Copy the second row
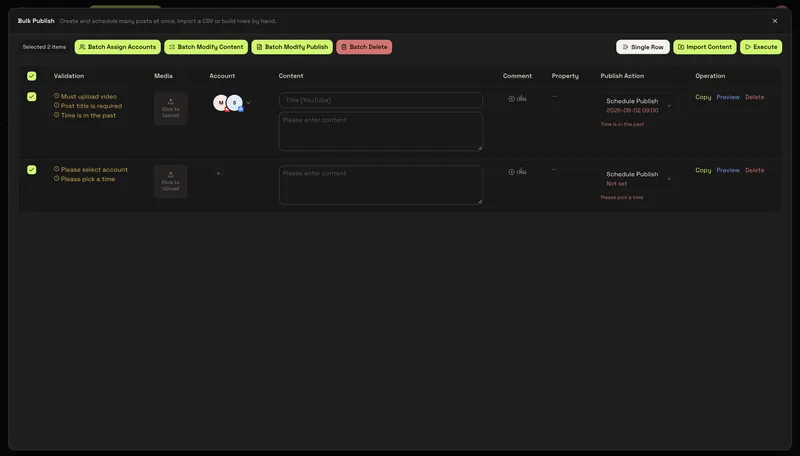 (703, 170)
